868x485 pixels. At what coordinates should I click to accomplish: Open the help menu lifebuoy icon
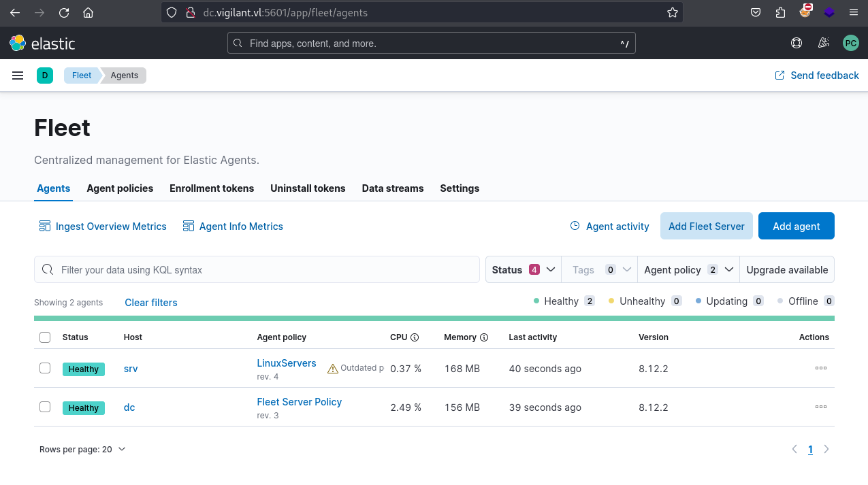click(x=797, y=44)
